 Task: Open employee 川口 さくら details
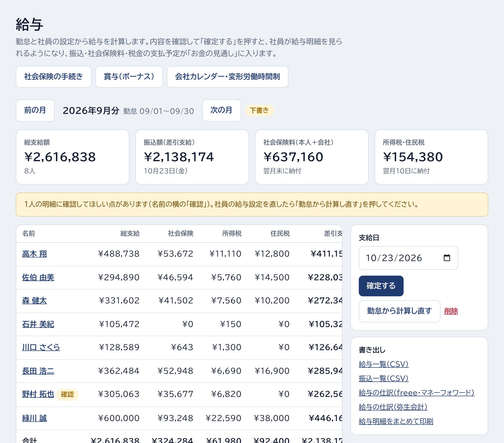(x=41, y=347)
